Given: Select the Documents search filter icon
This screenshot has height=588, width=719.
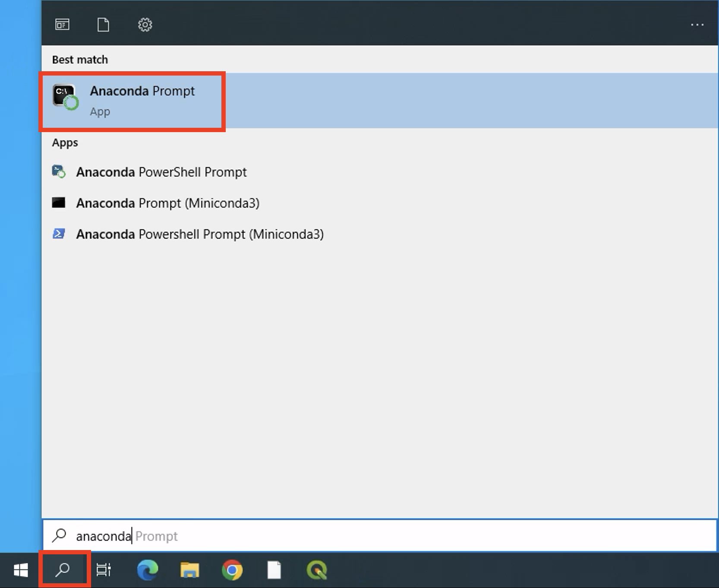Looking at the screenshot, I should point(103,25).
